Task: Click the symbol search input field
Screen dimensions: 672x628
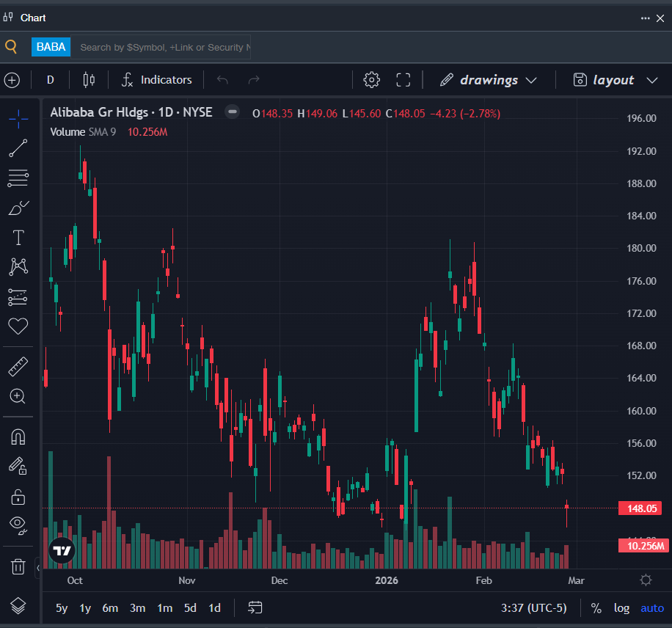Action: 163,47
